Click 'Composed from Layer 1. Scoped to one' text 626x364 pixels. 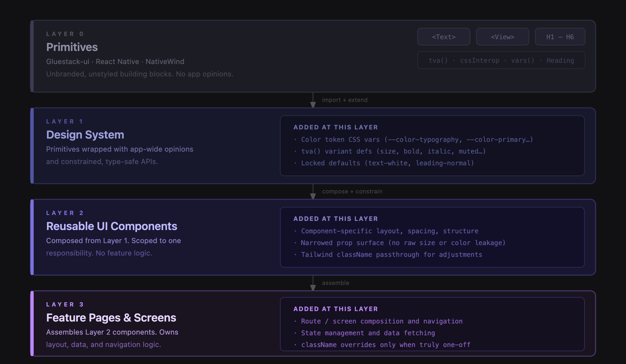(x=113, y=240)
